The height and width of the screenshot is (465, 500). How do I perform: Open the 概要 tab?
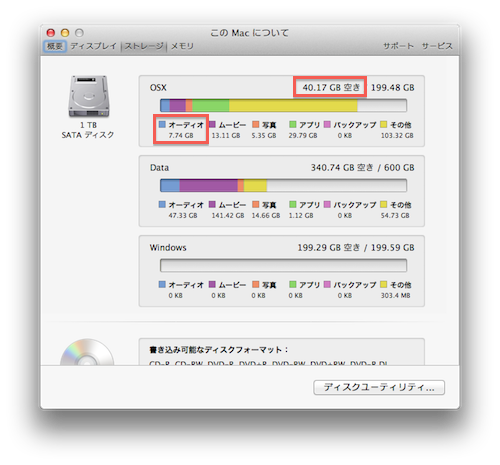point(55,46)
